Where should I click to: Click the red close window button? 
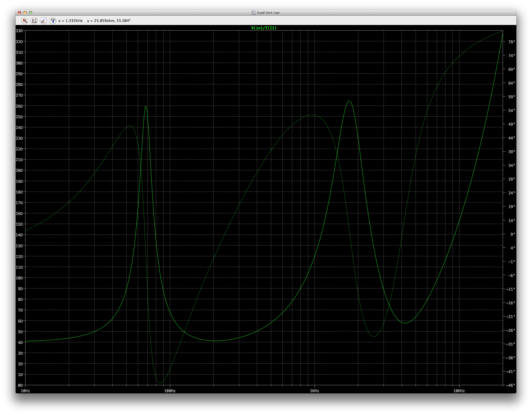(x=20, y=13)
